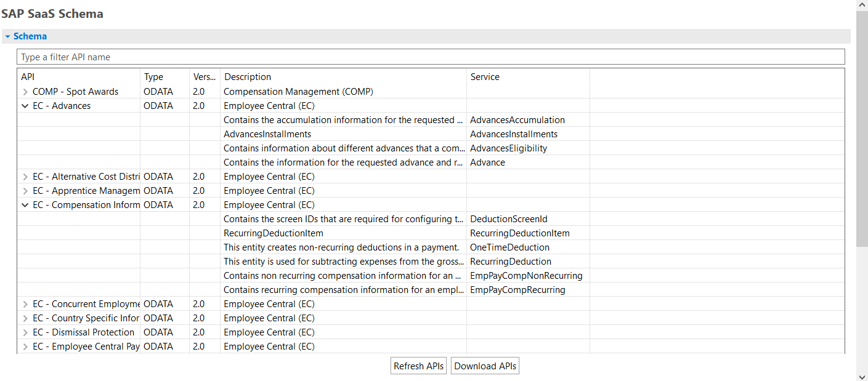Viewport: 868px width, 381px height.
Task: Expand EC - Apprentice Management node
Action: 25,191
